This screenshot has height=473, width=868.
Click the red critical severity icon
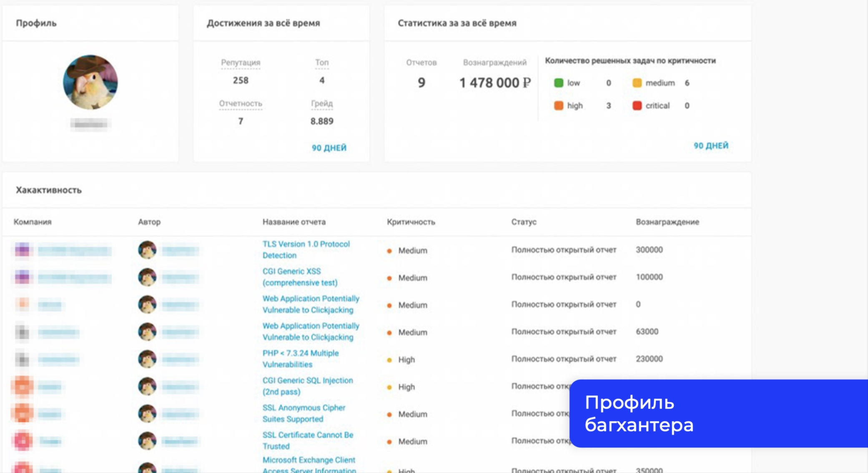[637, 106]
